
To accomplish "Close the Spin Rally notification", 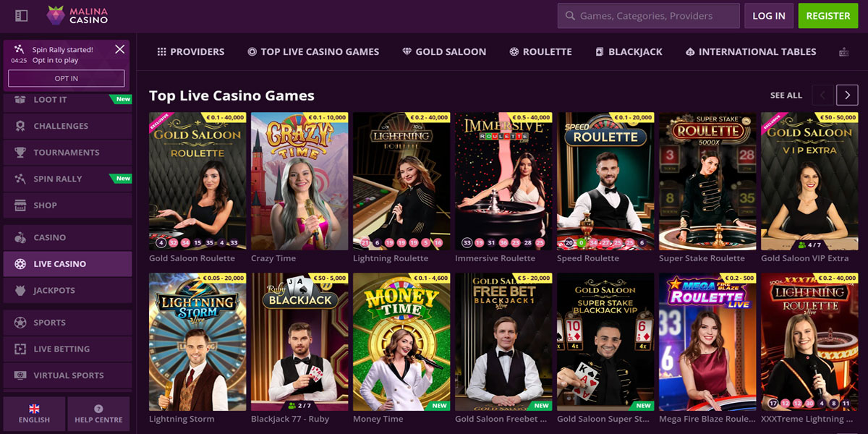I will pyautogui.click(x=120, y=49).
